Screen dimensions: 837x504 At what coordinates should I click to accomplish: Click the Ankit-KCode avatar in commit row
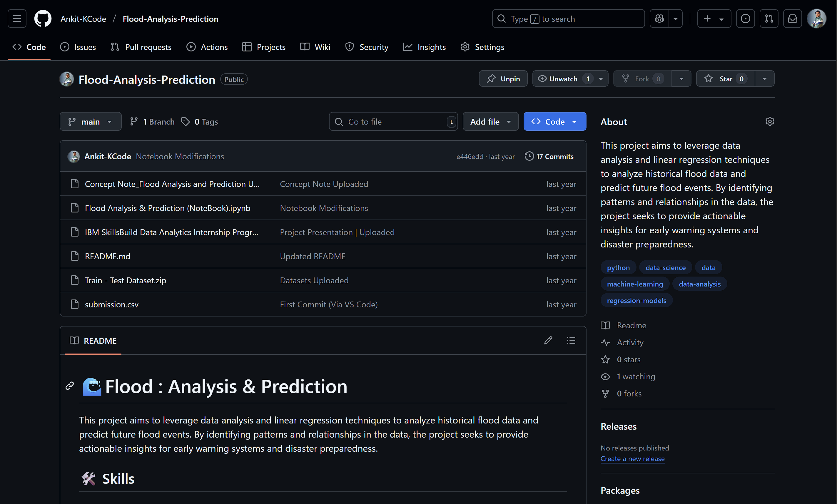pos(73,156)
